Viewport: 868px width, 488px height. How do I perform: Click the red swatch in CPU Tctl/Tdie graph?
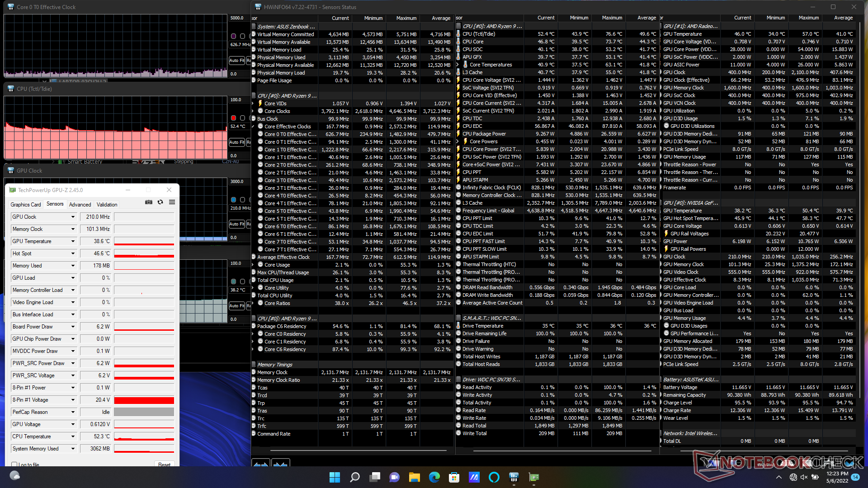233,118
